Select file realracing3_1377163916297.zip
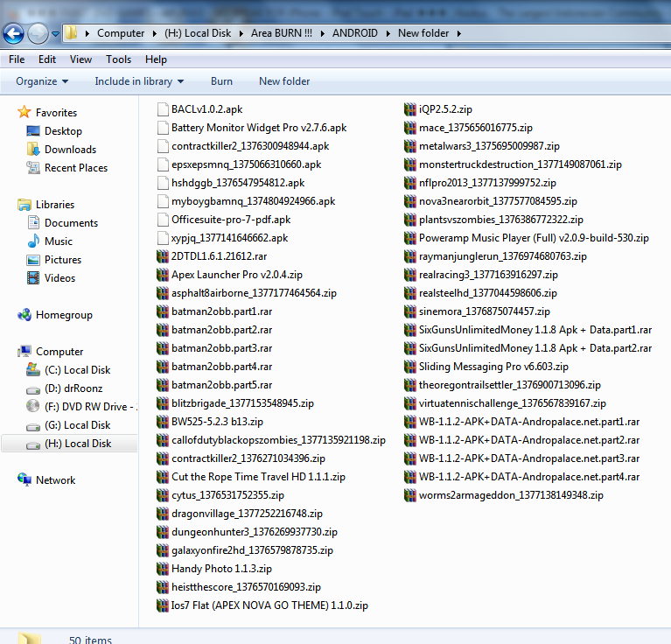Screen dimensions: 671x644 (488, 275)
